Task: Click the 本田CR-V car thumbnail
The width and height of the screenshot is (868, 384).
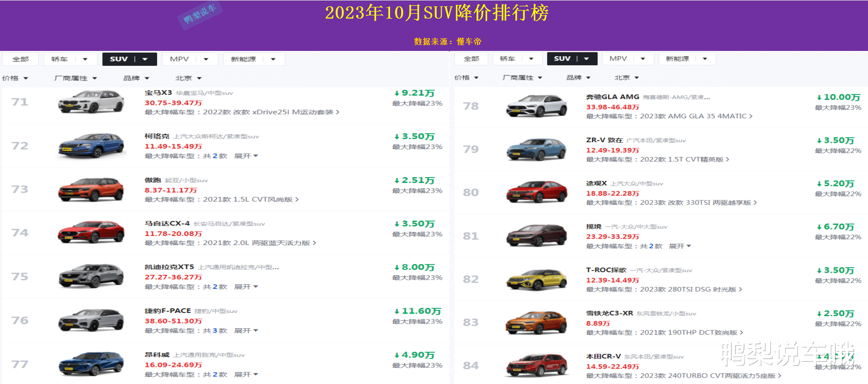Action: [x=537, y=365]
